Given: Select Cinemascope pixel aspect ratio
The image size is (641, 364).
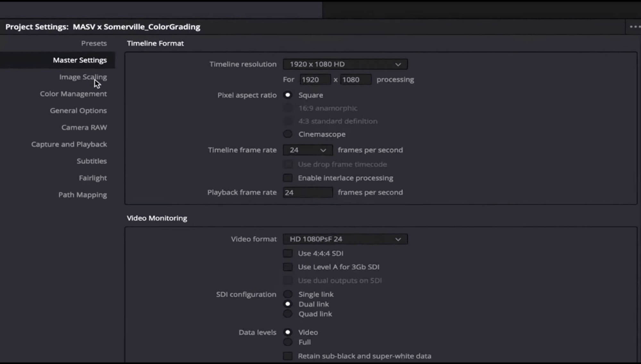Looking at the screenshot, I should coord(287,134).
